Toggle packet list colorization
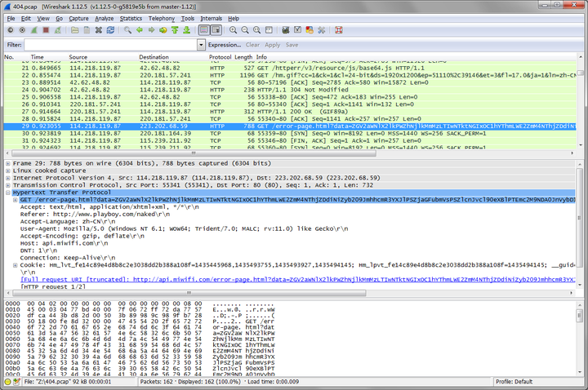 [x=204, y=30]
